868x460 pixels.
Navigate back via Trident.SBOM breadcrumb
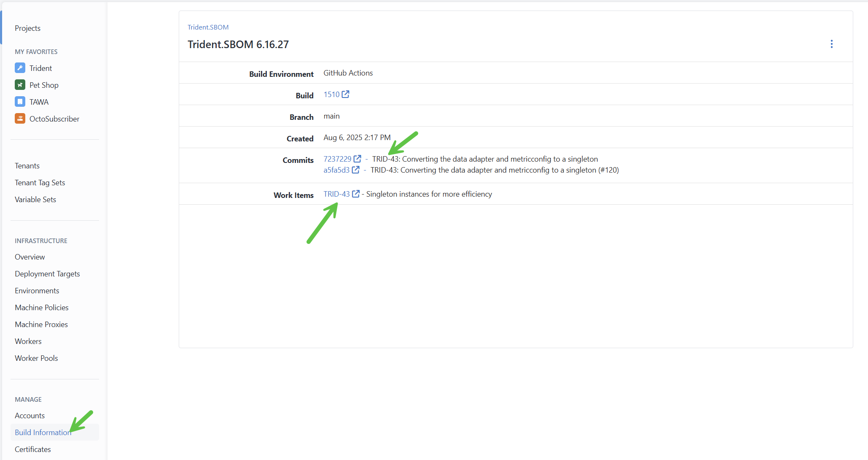coord(208,27)
